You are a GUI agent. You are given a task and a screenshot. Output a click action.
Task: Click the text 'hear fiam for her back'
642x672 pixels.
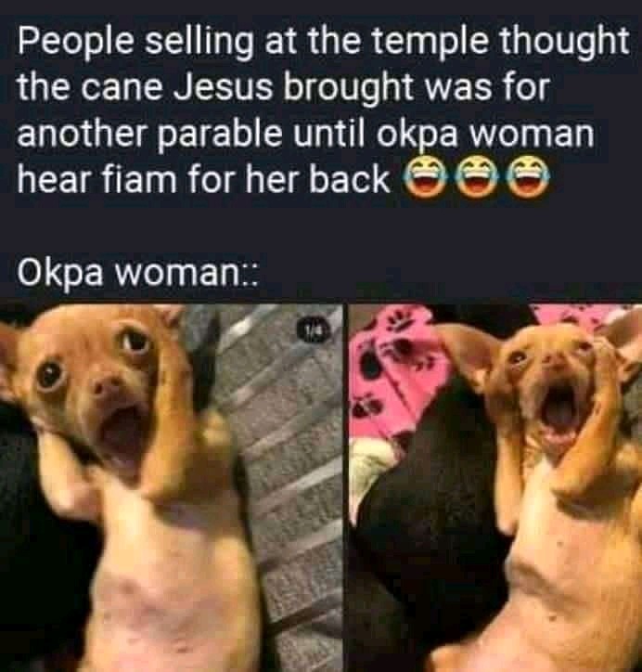(x=203, y=178)
